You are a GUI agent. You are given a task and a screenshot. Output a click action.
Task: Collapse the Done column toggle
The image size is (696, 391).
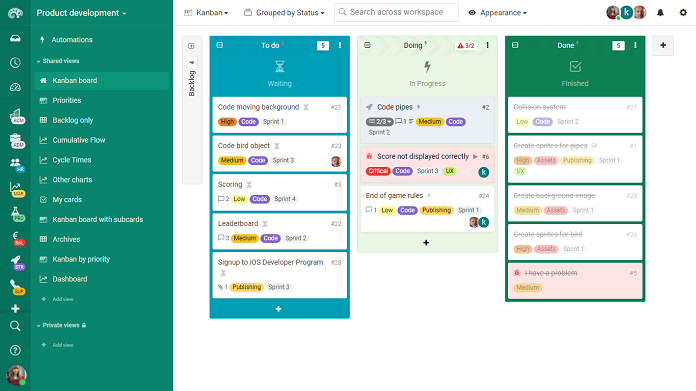point(515,45)
